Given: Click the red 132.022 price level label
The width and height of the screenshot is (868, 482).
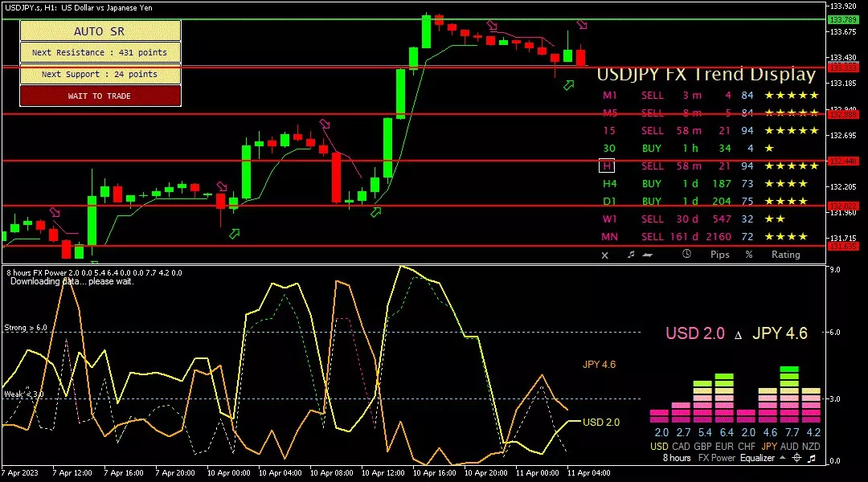Looking at the screenshot, I should tap(842, 206).
